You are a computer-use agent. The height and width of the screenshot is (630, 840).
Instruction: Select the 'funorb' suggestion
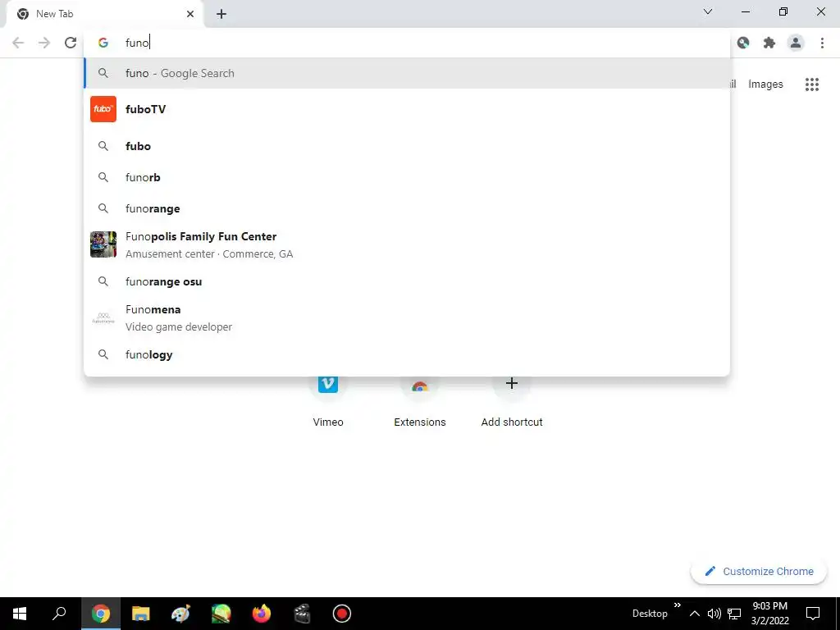(407, 177)
